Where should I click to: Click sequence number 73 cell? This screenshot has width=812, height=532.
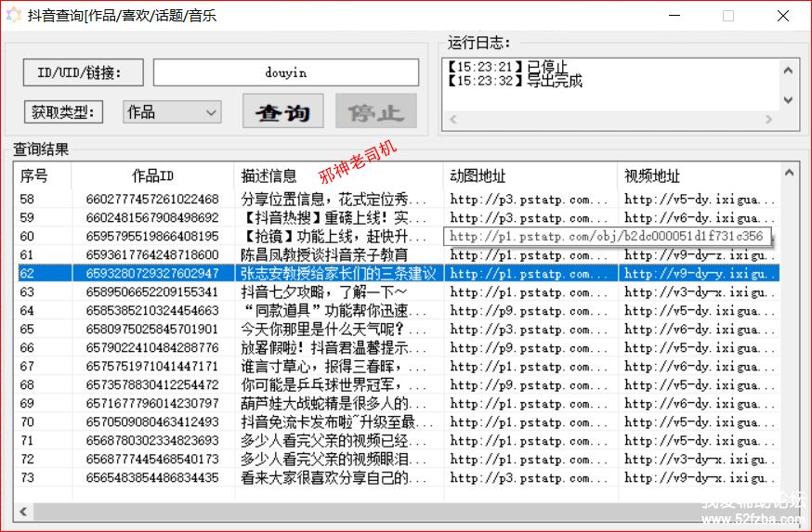pyautogui.click(x=27, y=477)
